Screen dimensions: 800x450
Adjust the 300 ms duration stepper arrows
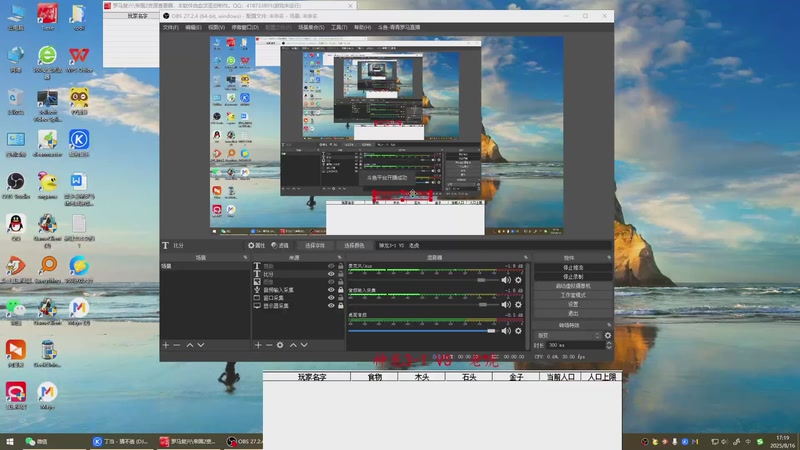(x=609, y=345)
